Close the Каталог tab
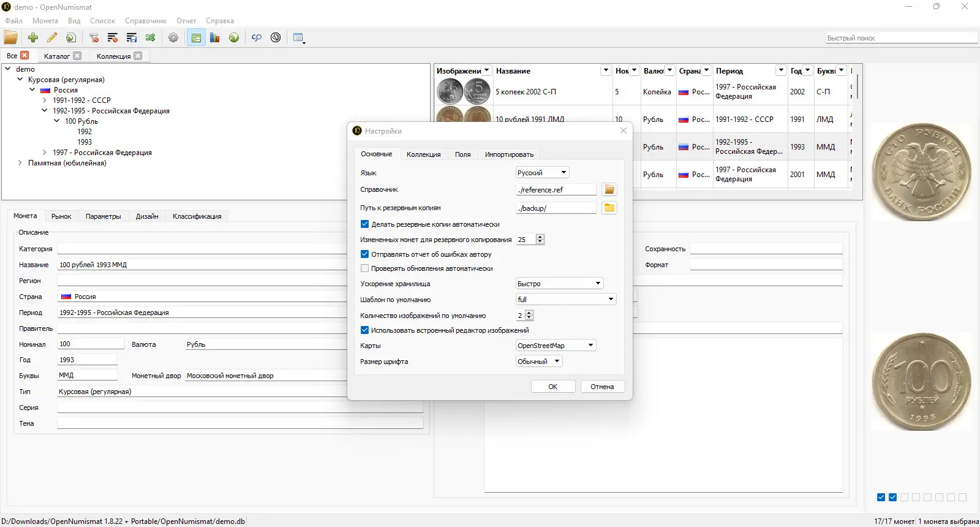Screen dimensions: 980x527 77,56
